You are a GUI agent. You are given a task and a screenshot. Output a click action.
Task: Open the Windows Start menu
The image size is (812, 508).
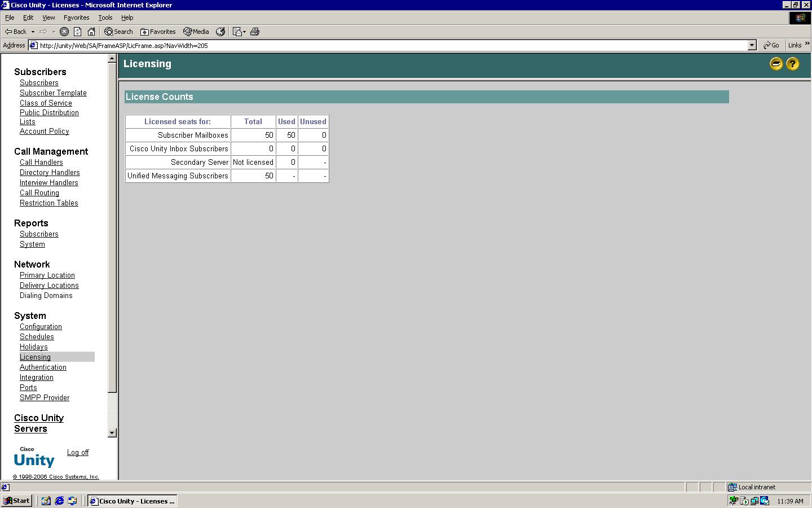coord(16,501)
